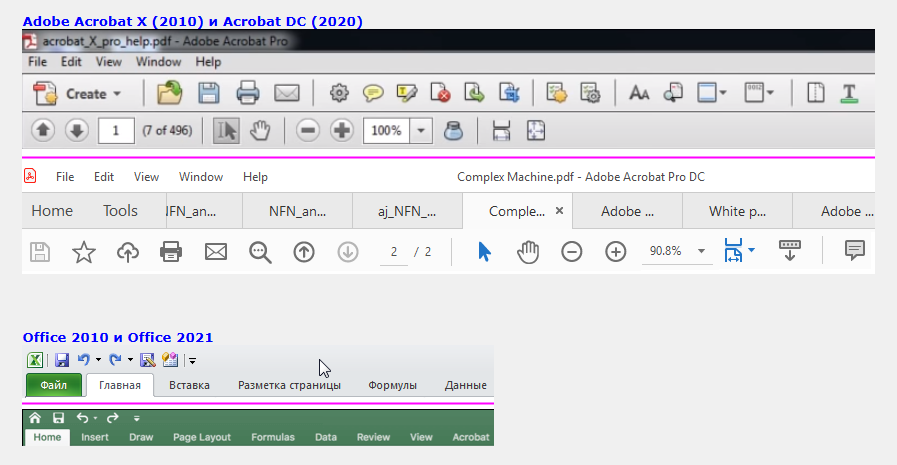Click the magnifier search icon in Acrobat DC
The height and width of the screenshot is (465, 897).
pos(260,252)
